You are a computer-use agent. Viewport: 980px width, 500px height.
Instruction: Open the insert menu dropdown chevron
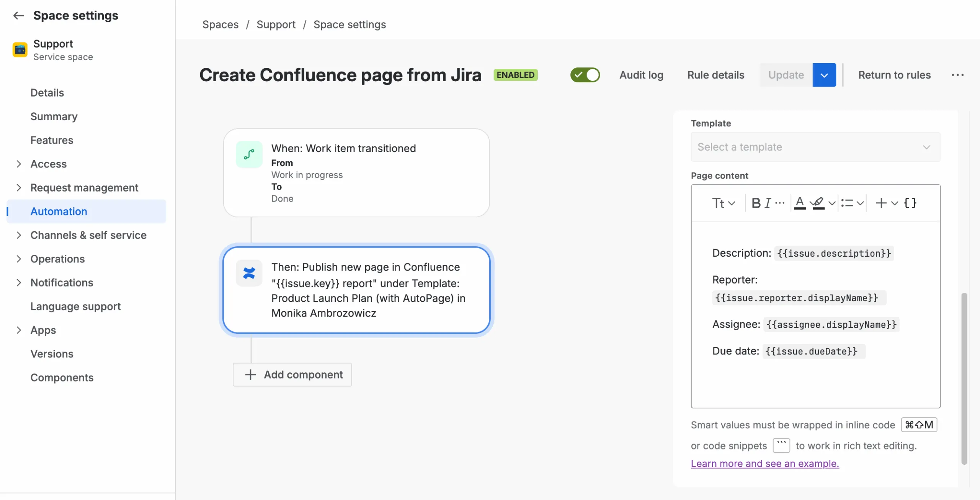(x=895, y=203)
